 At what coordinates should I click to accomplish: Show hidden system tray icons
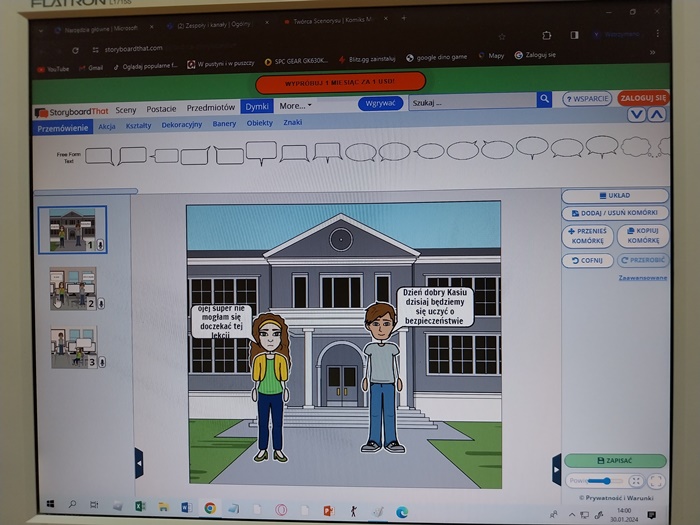[572, 515]
